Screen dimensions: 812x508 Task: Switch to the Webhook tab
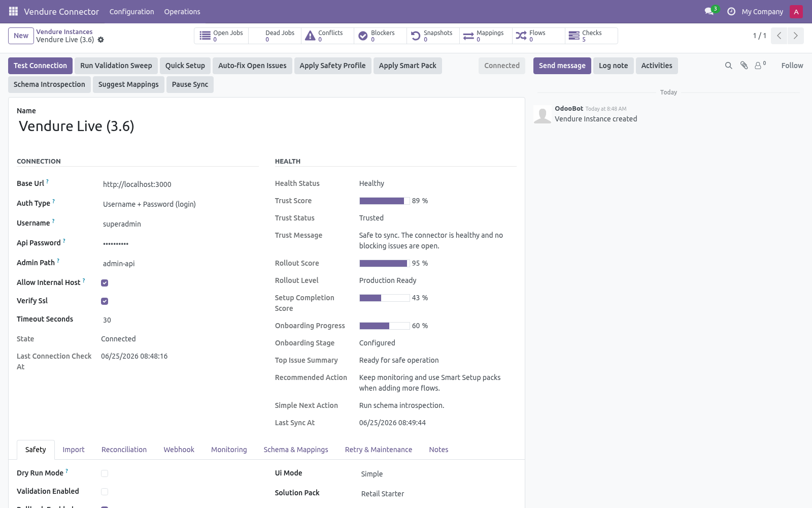[x=179, y=450]
